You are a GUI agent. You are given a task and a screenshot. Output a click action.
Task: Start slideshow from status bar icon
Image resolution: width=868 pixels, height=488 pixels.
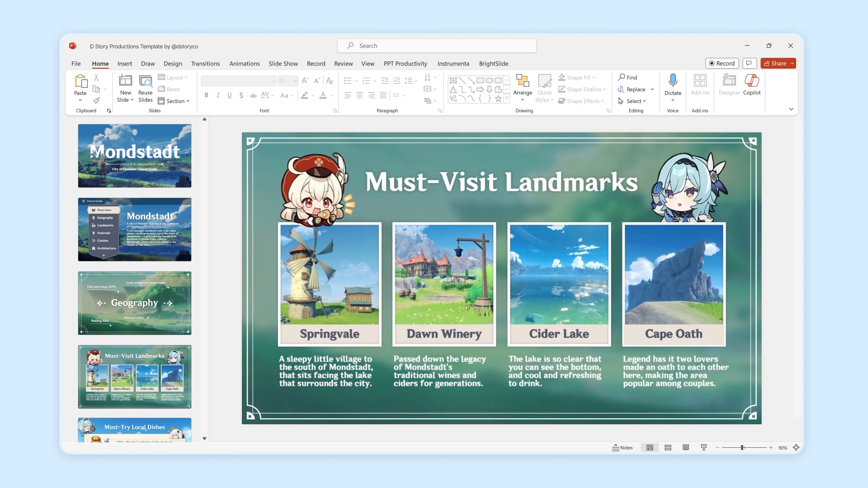coord(704,447)
